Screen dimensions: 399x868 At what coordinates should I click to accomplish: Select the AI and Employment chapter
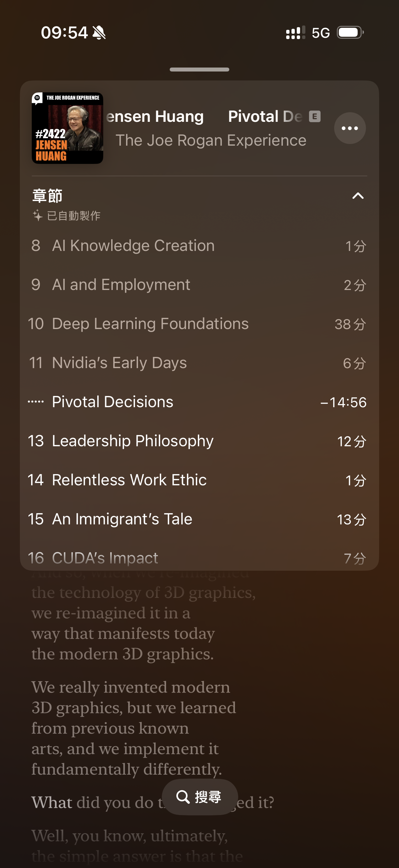121,285
